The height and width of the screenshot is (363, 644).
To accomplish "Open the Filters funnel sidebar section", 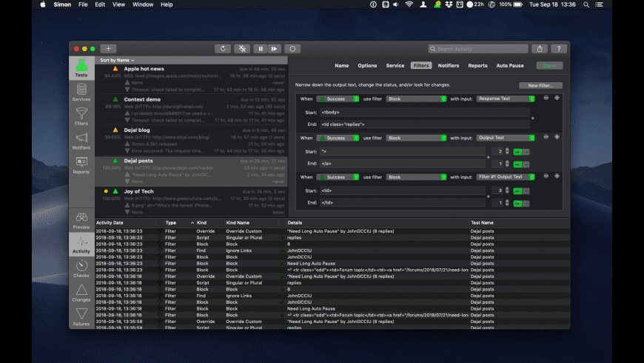I will coord(81,116).
